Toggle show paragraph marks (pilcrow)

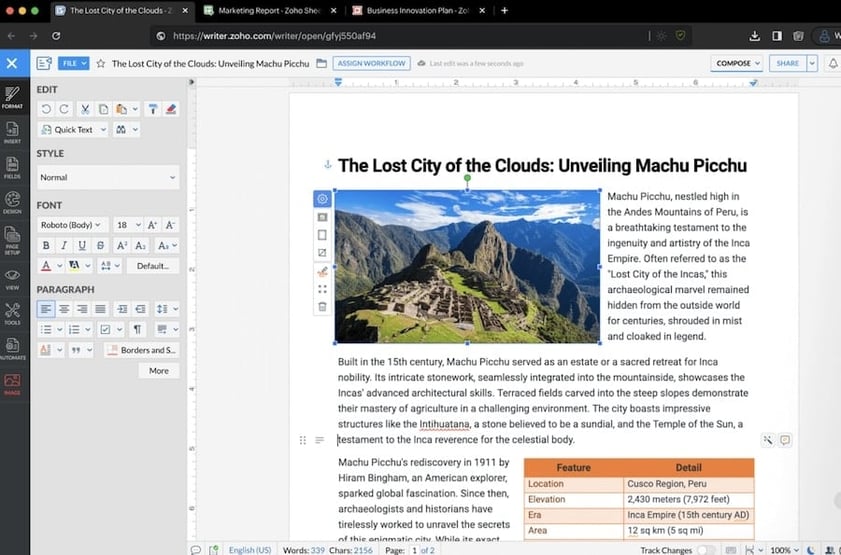[136, 329]
